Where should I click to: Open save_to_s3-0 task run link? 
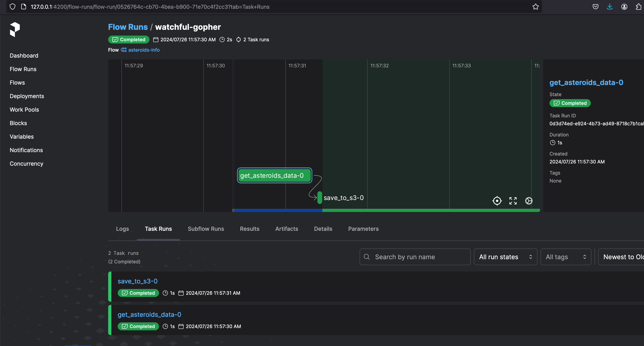click(138, 281)
